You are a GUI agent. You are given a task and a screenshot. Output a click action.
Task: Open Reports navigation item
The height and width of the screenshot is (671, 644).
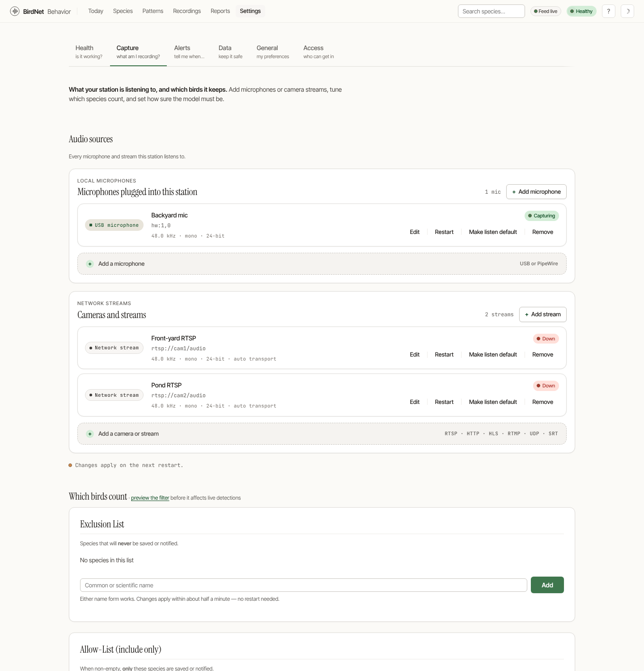pyautogui.click(x=220, y=11)
